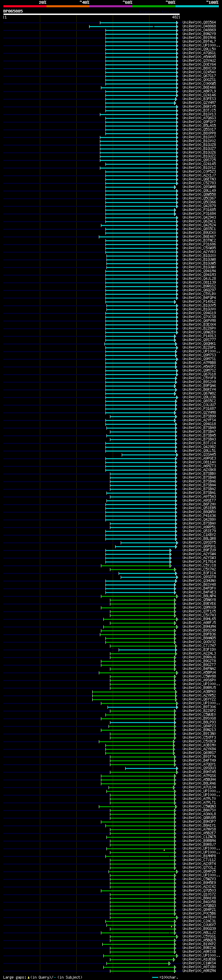Select the UniRef100_A2YSW4 label
The width and height of the screenshot is (222, 980).
point(199,554)
